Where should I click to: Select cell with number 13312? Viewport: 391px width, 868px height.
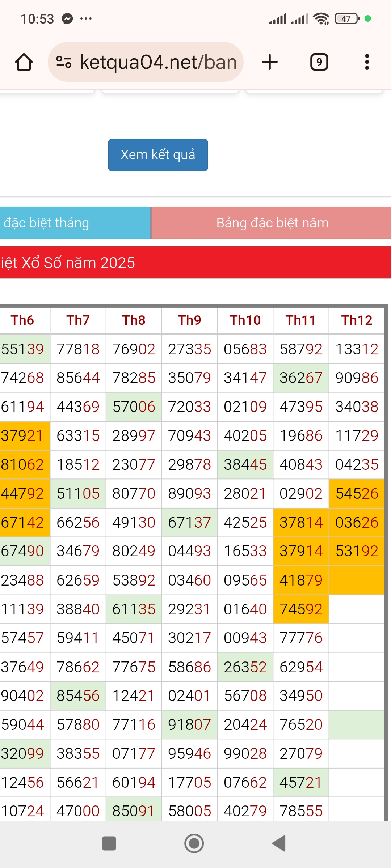(x=357, y=349)
